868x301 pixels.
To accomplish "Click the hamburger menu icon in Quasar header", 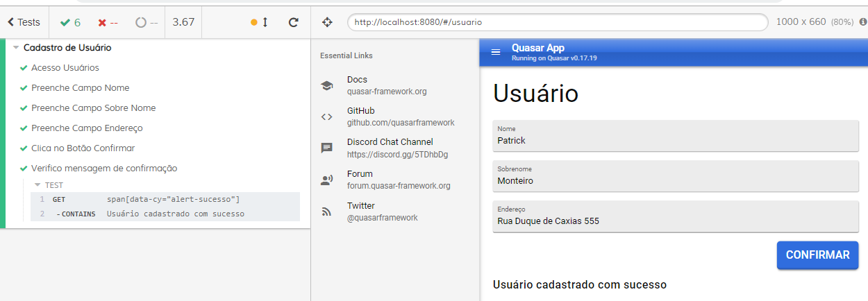I will (x=496, y=53).
